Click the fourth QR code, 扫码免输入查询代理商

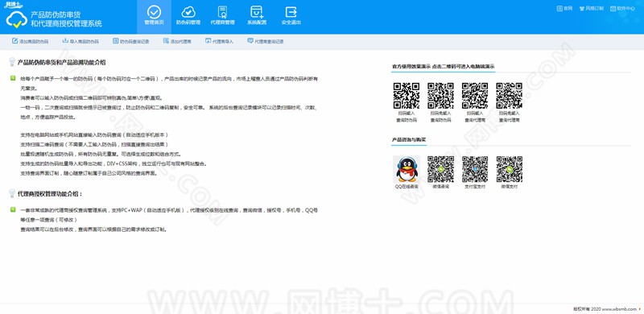pos(510,96)
